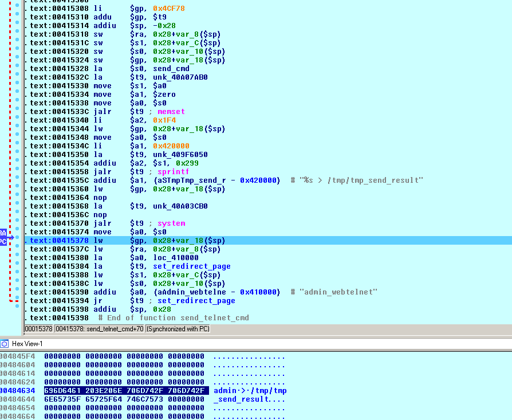Toggle breakpoint dot next to text:00415370 system call
512x420 pixels.
pyautogui.click(x=17, y=220)
